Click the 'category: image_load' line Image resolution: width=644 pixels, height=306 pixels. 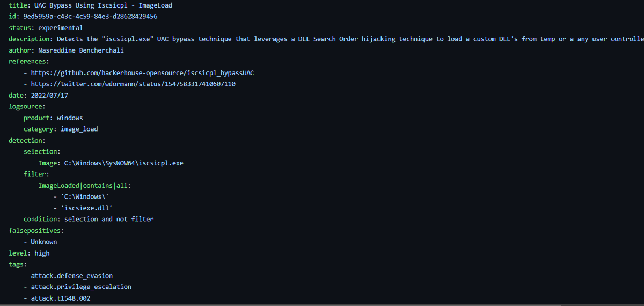61,129
